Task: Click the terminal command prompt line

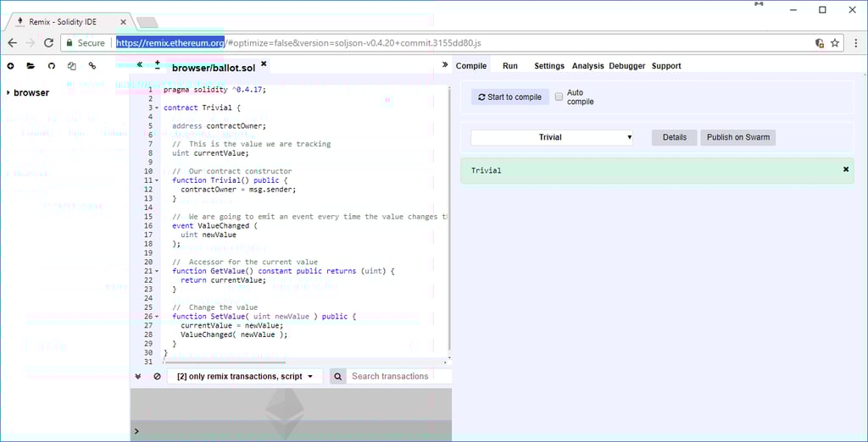Action: [x=291, y=431]
